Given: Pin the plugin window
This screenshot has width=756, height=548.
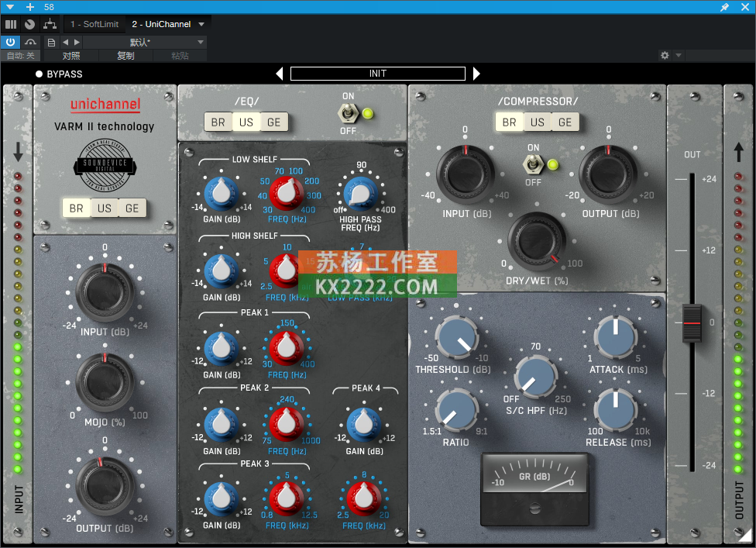Looking at the screenshot, I should [x=725, y=7].
